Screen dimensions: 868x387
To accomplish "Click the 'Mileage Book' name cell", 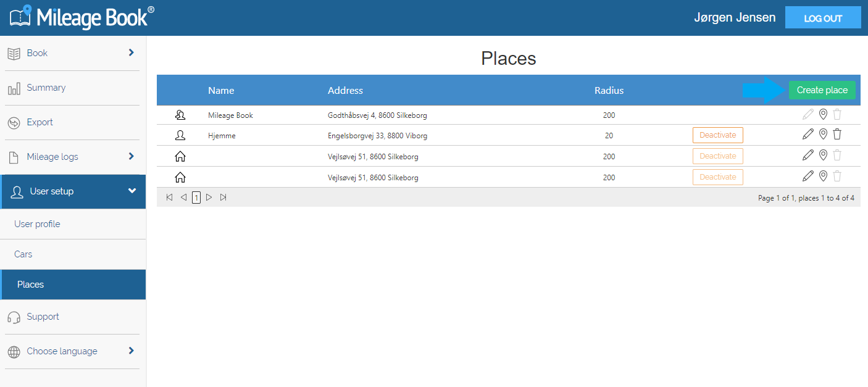I will pyautogui.click(x=230, y=115).
